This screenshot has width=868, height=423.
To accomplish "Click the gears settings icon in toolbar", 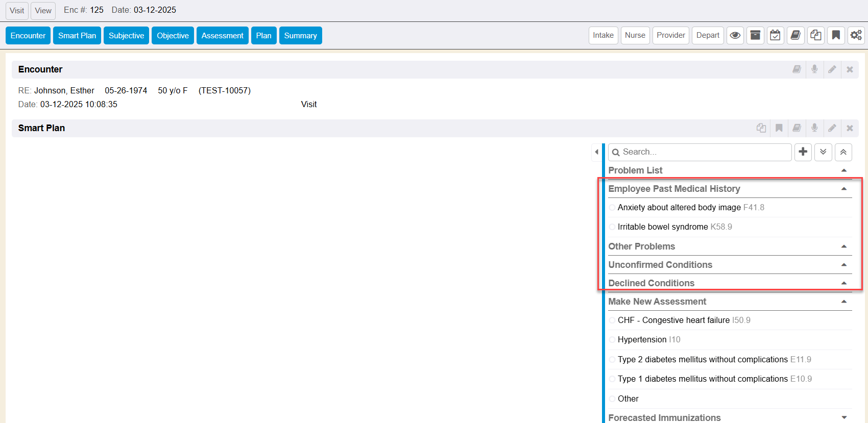I will coord(856,36).
